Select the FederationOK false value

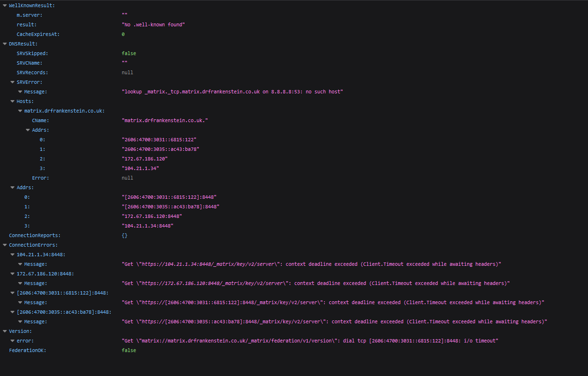(x=129, y=350)
